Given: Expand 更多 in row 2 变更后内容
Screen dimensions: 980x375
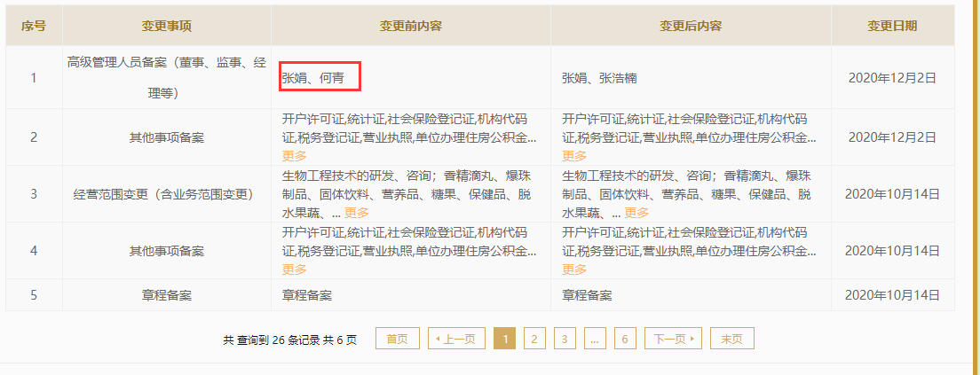Looking at the screenshot, I should click(x=574, y=155).
